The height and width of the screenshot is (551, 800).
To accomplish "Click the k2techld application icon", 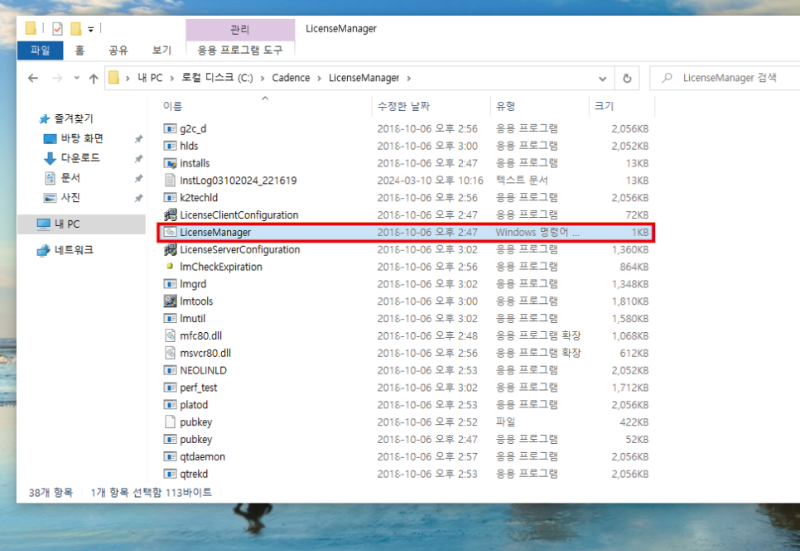I will pos(170,197).
